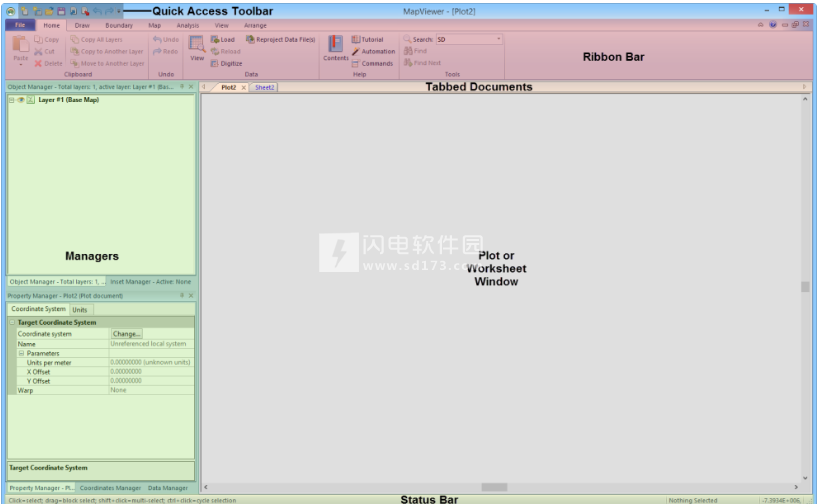Collapse the Layer #1 tree node
This screenshot has width=818, height=504.
pos(11,100)
